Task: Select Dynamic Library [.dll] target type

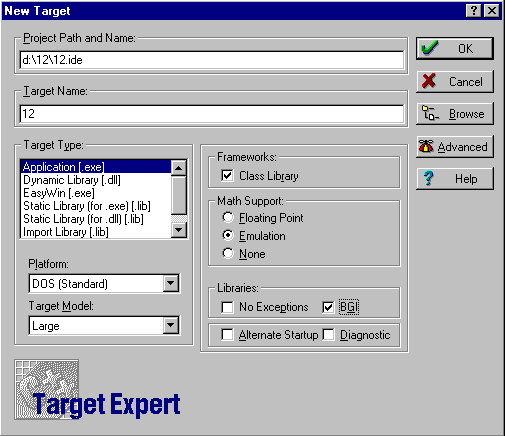Action: point(96,180)
